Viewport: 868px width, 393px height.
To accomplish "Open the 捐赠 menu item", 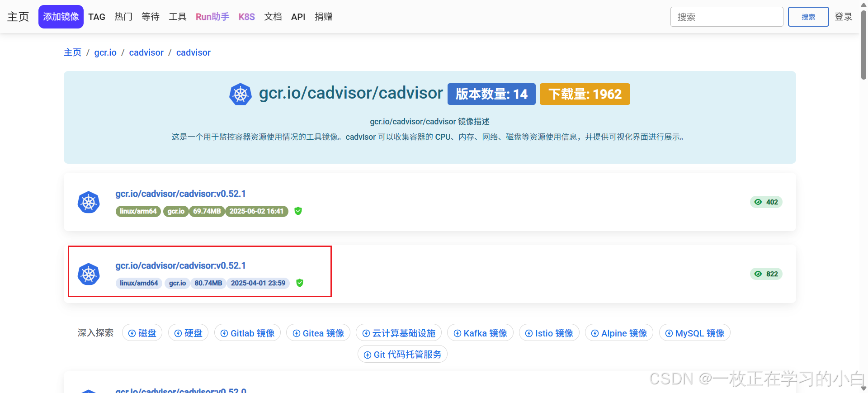I will [324, 17].
